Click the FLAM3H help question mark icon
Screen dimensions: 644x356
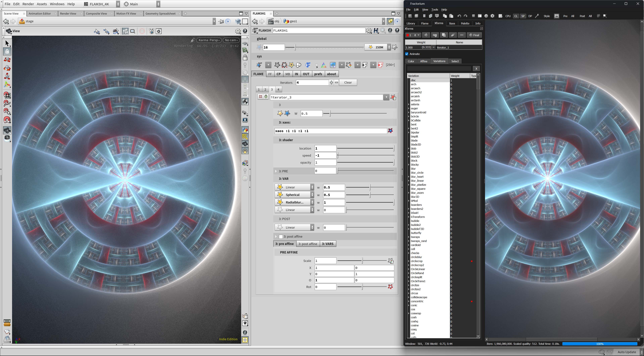[397, 30]
